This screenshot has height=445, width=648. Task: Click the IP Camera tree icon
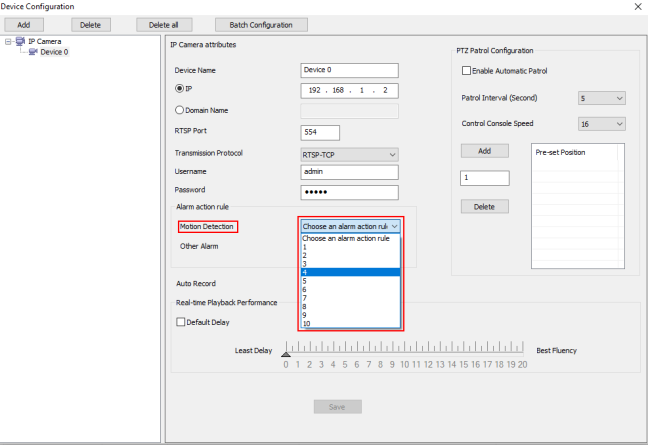click(x=22, y=42)
